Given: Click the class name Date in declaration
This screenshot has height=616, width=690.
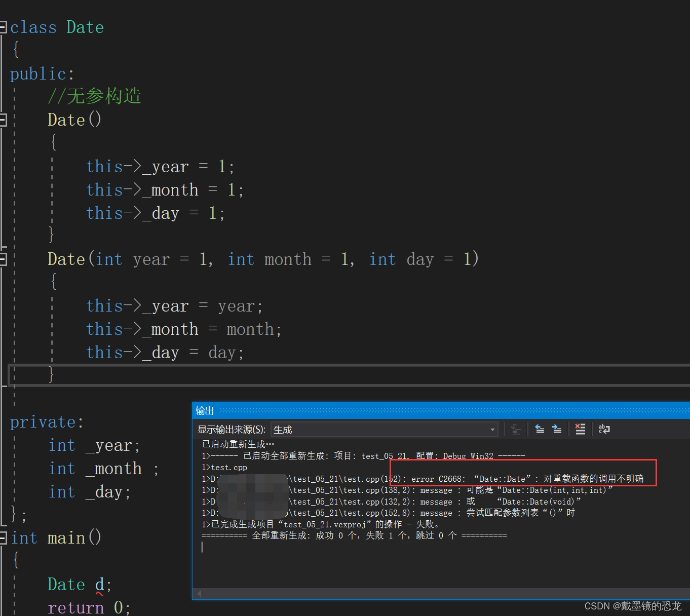Looking at the screenshot, I should point(85,27).
